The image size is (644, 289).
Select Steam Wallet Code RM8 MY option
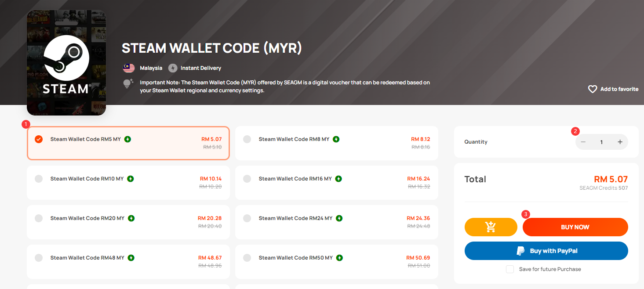click(247, 139)
